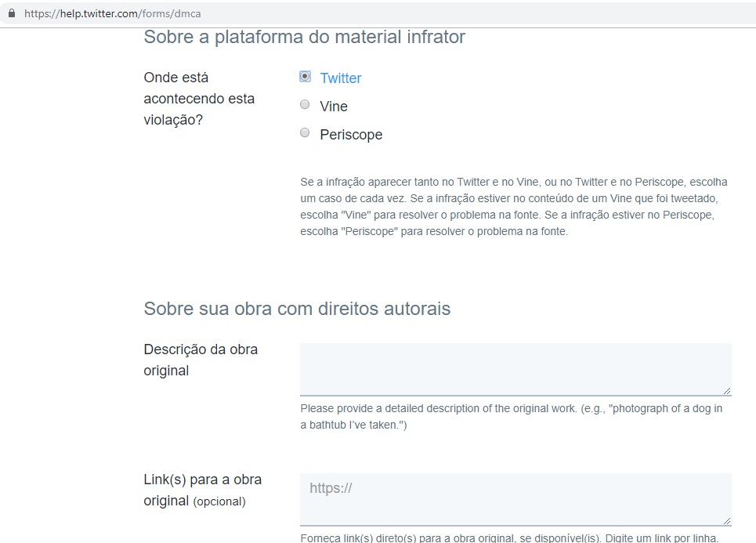The image size is (756, 543).
Task: Focus the Descrição da obra original text area
Action: pos(515,369)
